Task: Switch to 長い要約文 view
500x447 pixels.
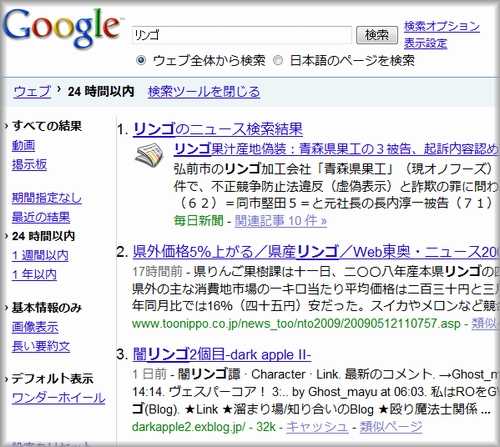Action: click(x=41, y=346)
